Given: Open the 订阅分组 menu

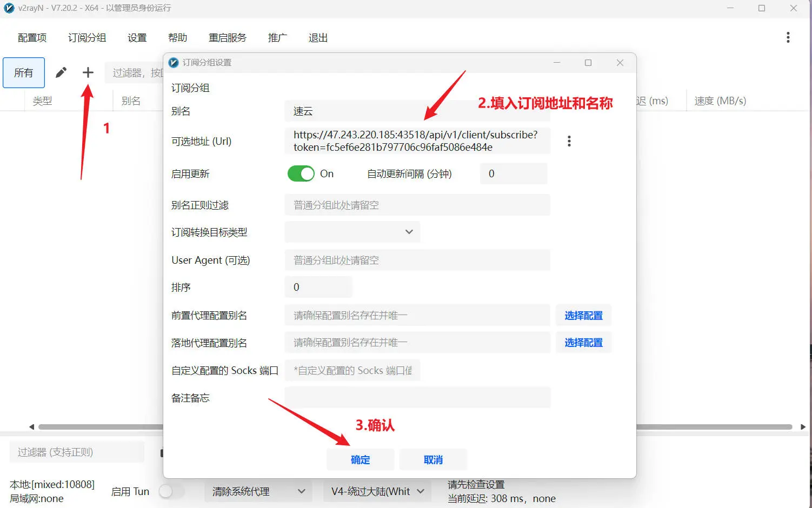Looking at the screenshot, I should [x=86, y=37].
